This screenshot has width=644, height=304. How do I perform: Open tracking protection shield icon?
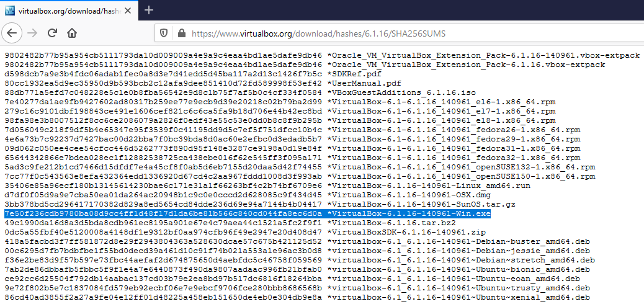pos(163,34)
